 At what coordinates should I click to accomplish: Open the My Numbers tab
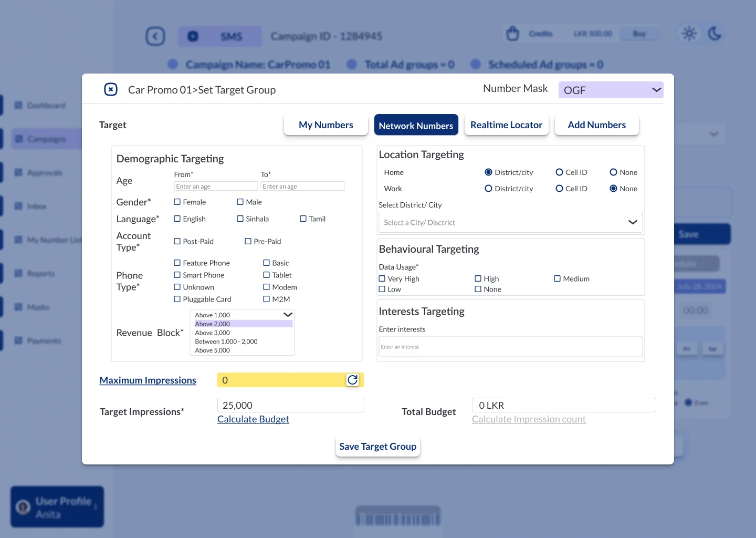click(326, 125)
